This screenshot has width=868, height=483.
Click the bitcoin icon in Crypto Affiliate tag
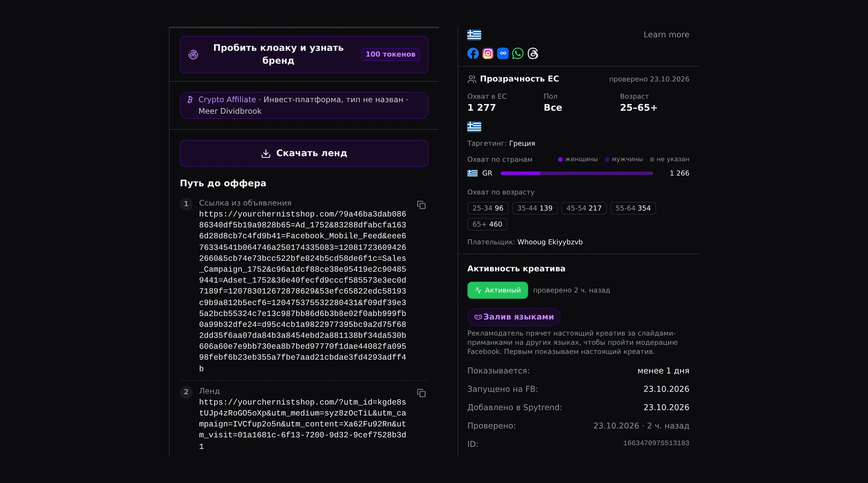coord(190,100)
